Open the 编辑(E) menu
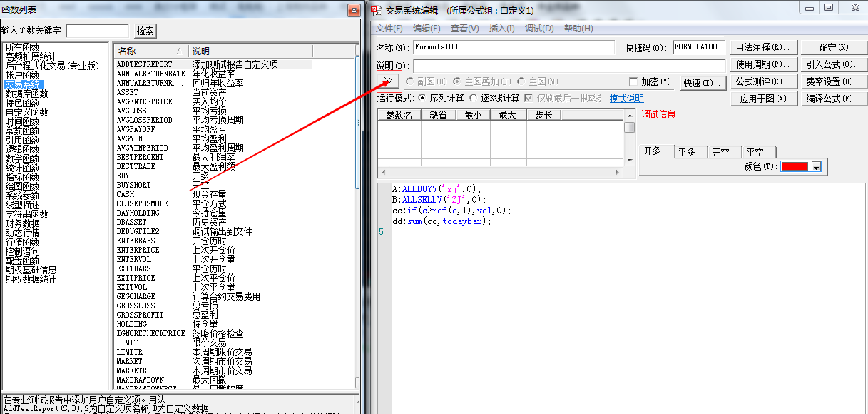The image size is (868, 414). [x=427, y=29]
